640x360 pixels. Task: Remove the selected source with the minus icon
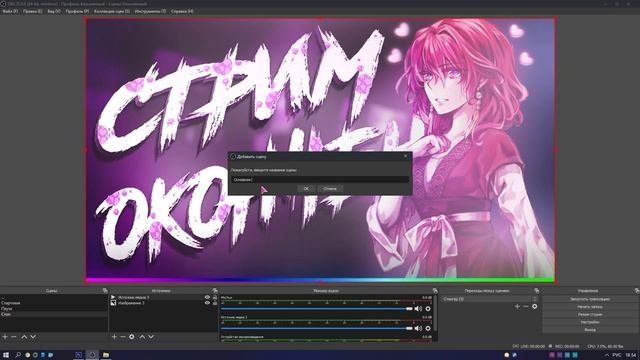click(123, 337)
